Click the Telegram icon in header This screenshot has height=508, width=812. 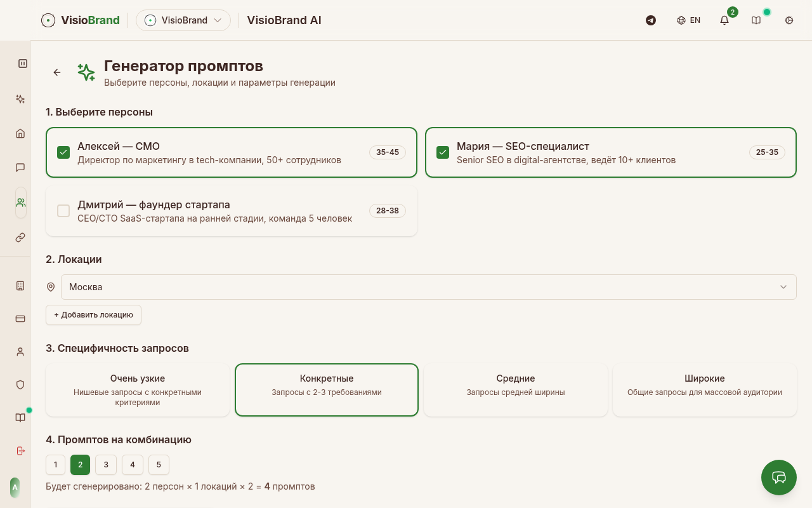pyautogui.click(x=650, y=20)
